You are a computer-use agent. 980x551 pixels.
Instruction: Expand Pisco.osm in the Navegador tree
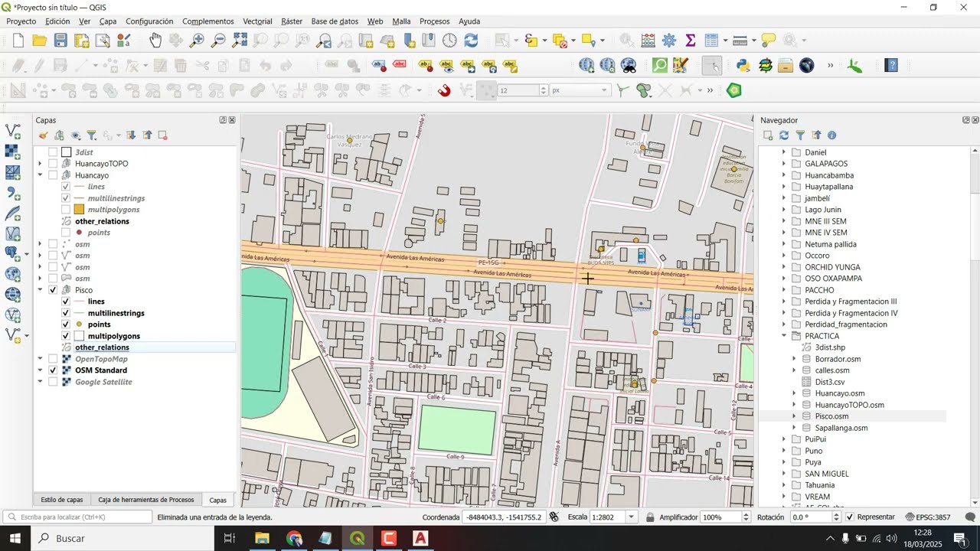pos(795,416)
